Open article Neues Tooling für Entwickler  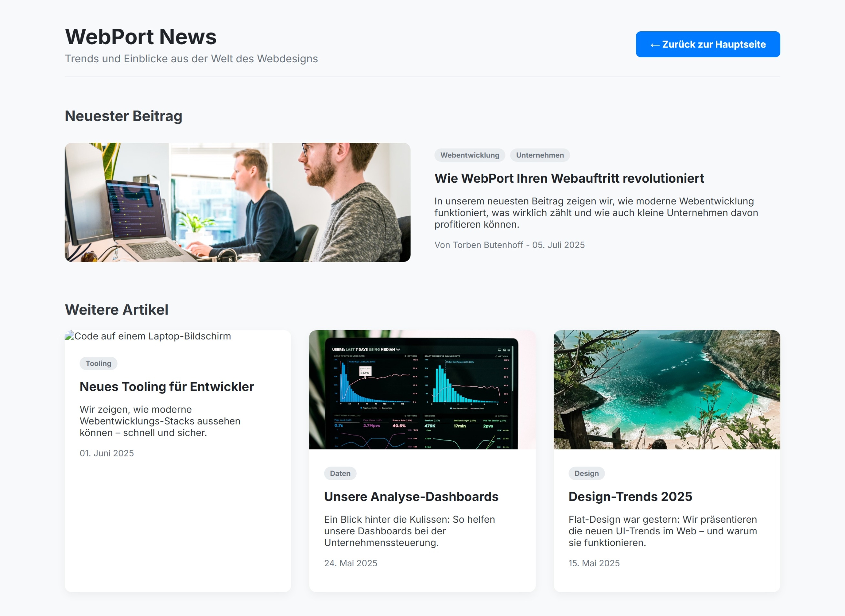(167, 387)
